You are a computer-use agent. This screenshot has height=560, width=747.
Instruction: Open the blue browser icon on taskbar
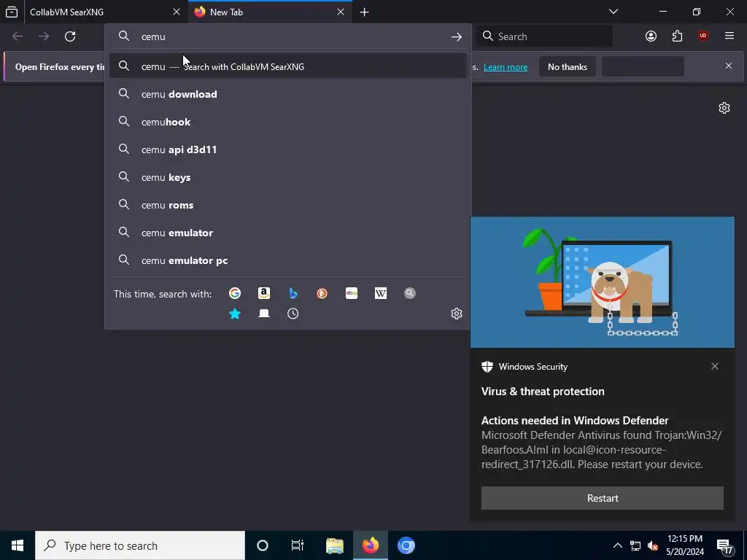[406, 545]
